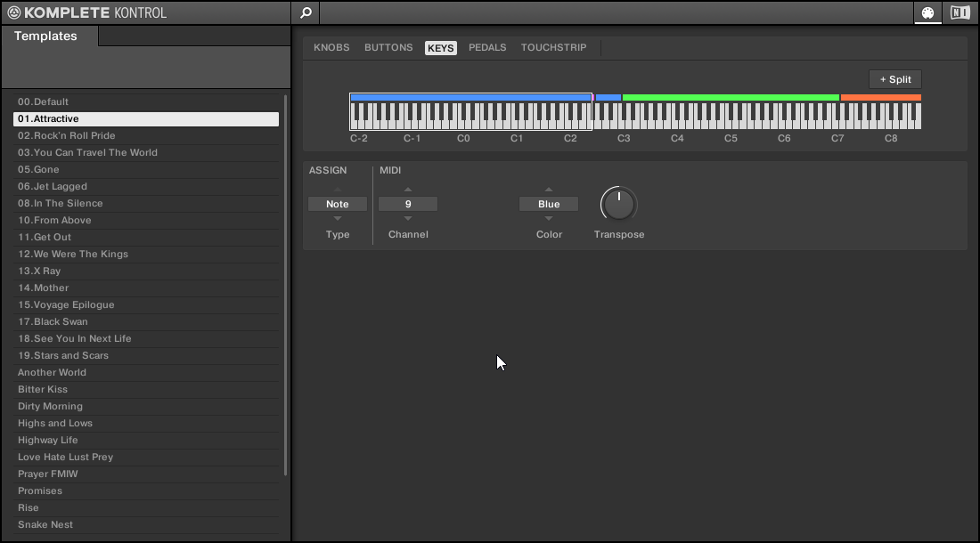Select the 10.From Above template
This screenshot has width=980, height=543.
click(x=146, y=220)
